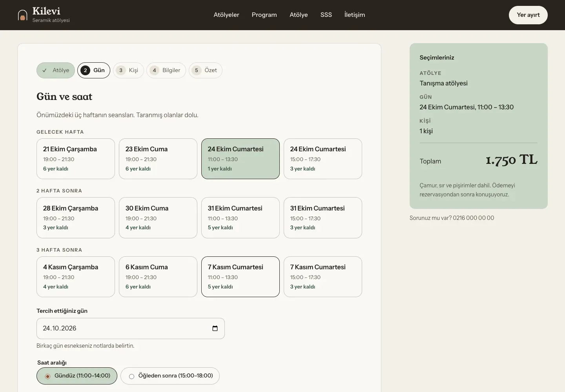Select 24 Ekim Cumartesi 15:00 – 17:30 session

coord(323,159)
